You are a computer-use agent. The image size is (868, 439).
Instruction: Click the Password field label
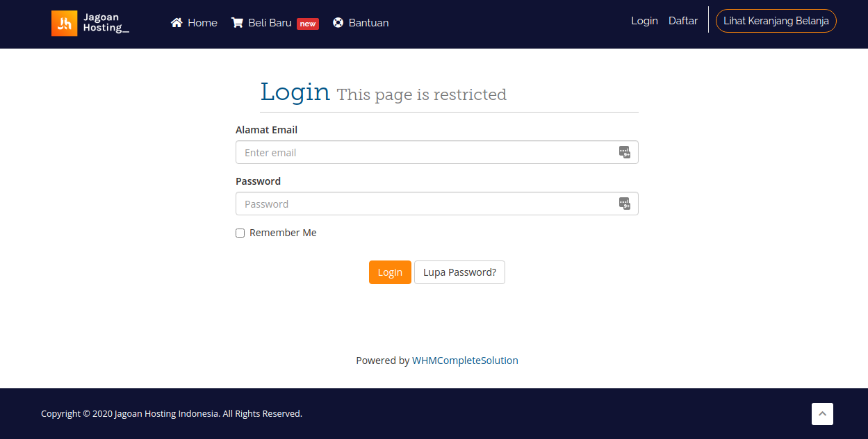click(x=258, y=181)
